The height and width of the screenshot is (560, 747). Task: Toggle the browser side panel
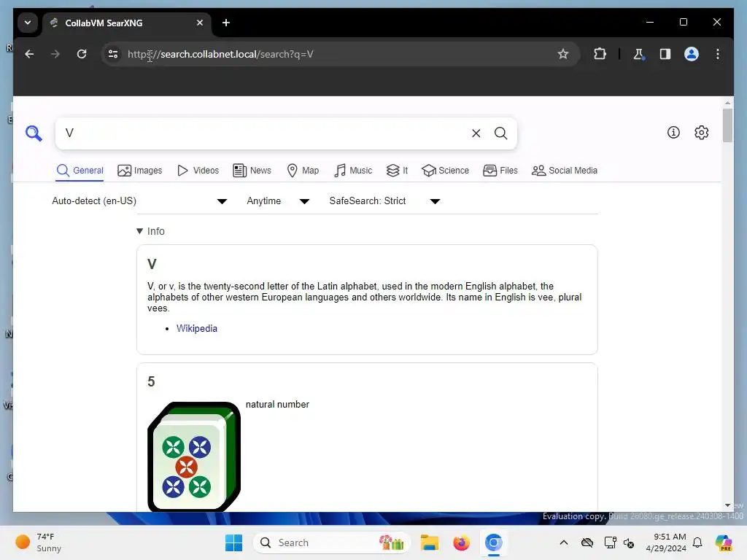[665, 54]
